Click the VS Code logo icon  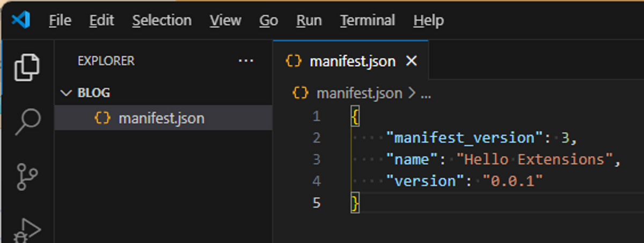point(20,20)
